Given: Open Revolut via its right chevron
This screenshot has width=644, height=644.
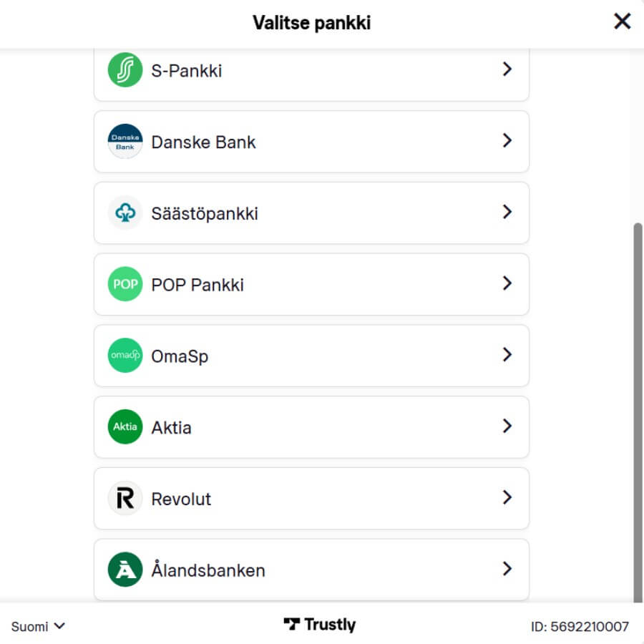Looking at the screenshot, I should click(507, 498).
